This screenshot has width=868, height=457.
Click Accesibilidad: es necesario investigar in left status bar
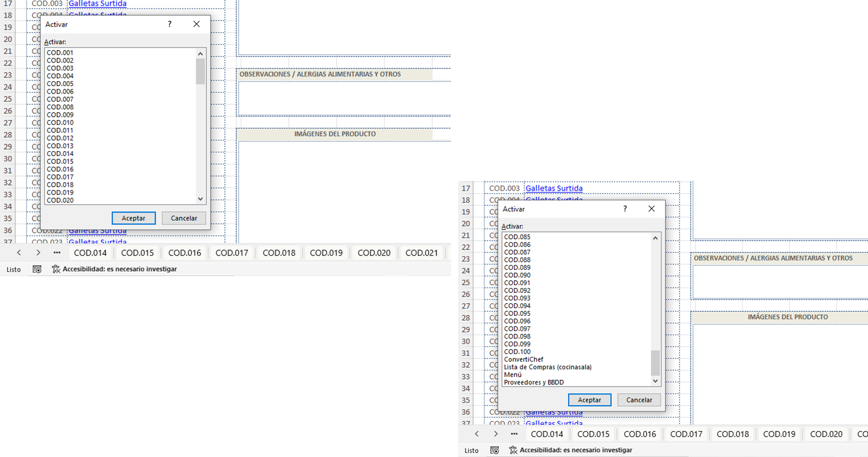120,269
